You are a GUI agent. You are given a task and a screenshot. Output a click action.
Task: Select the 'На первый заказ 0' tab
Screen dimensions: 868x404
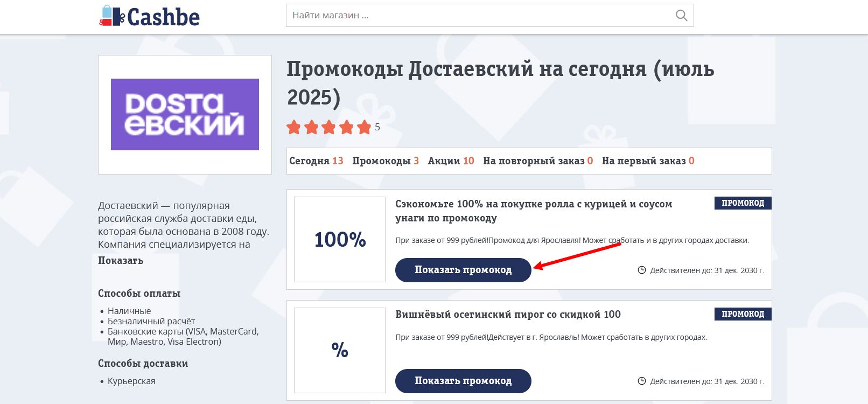pyautogui.click(x=648, y=161)
